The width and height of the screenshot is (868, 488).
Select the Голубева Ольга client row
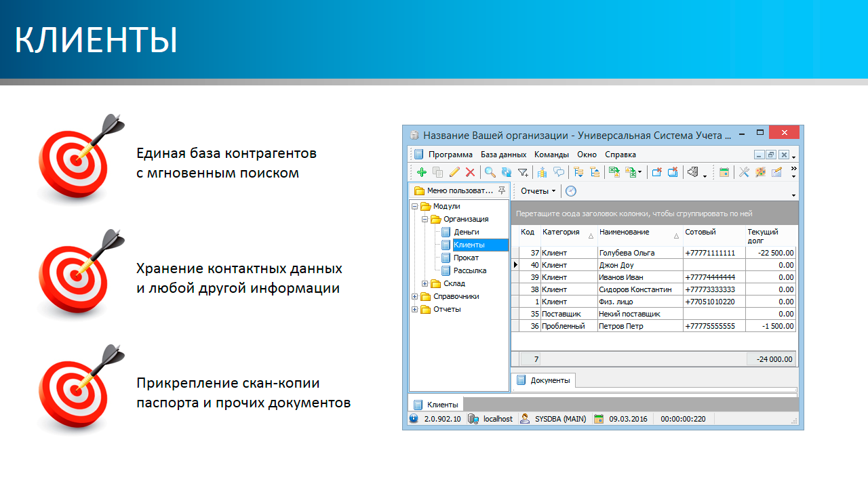coord(627,253)
